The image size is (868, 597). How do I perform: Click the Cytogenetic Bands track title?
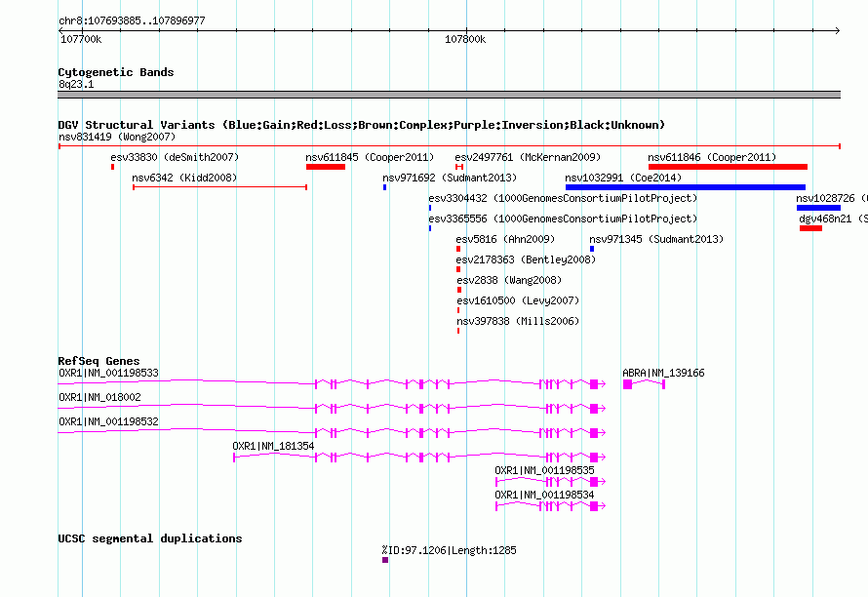pos(116,72)
